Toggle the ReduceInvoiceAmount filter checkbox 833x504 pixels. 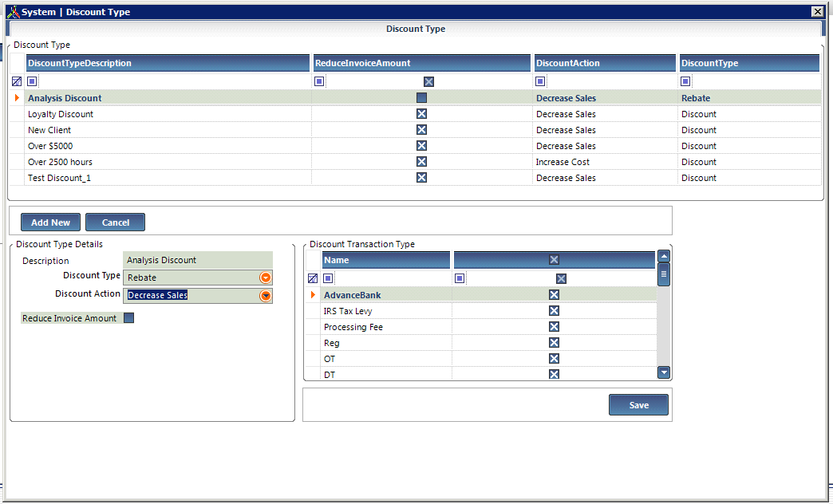[x=428, y=81]
